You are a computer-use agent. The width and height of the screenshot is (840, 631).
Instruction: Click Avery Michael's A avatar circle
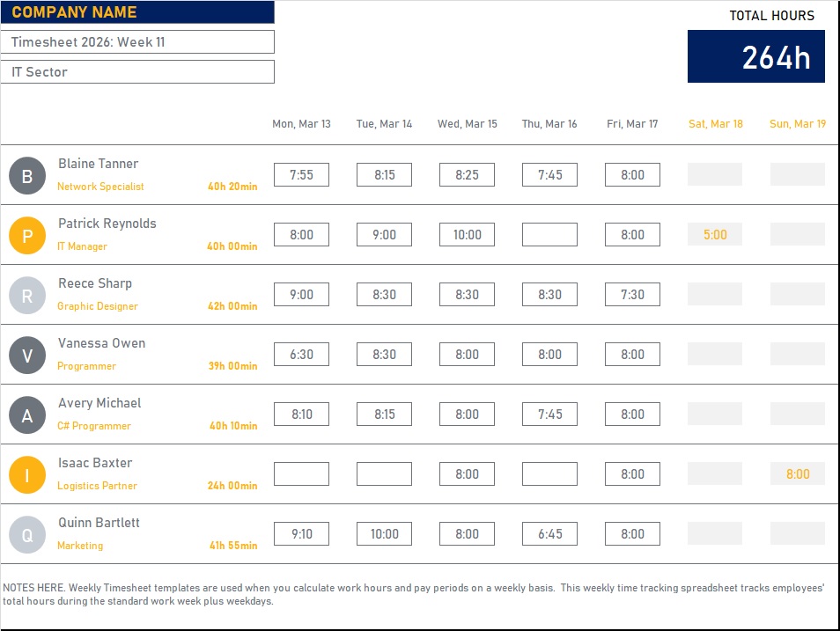coord(27,415)
